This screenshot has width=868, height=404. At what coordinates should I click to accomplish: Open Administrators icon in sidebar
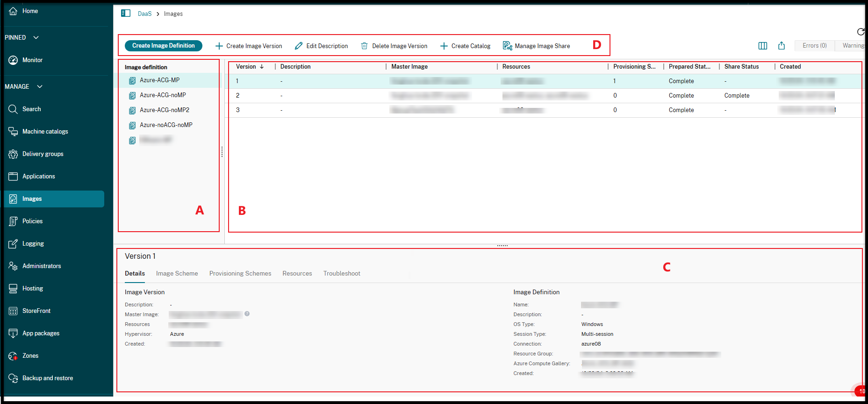point(13,266)
